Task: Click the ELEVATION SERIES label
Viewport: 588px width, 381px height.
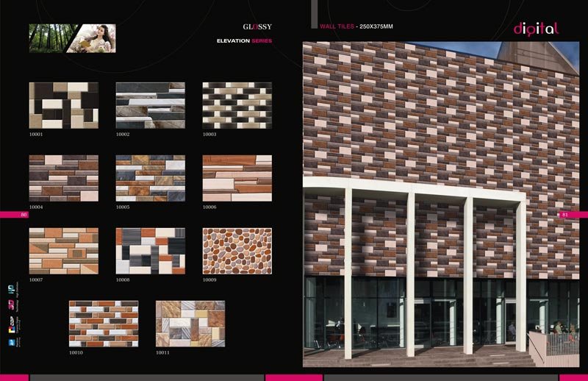Action: (244, 40)
